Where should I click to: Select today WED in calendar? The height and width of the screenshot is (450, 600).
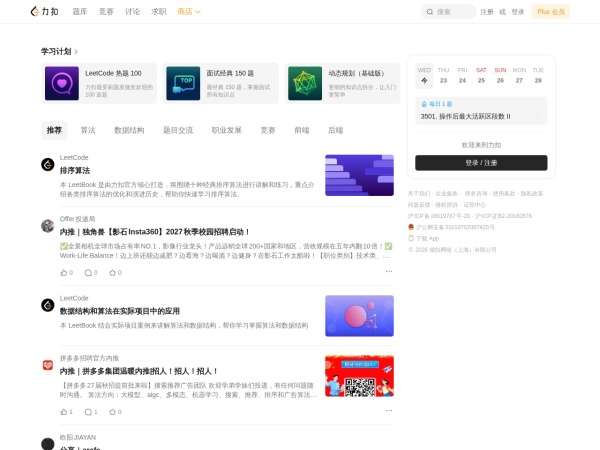(x=424, y=75)
